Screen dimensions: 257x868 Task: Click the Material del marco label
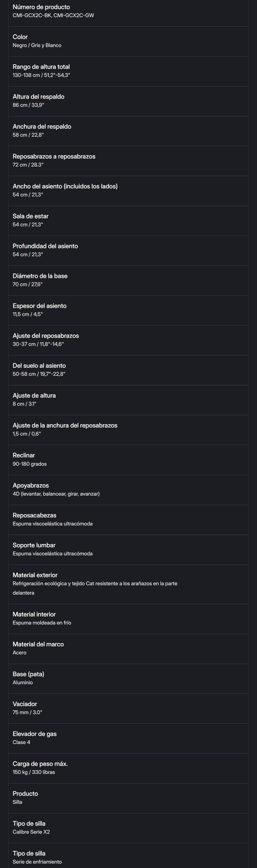38,644
